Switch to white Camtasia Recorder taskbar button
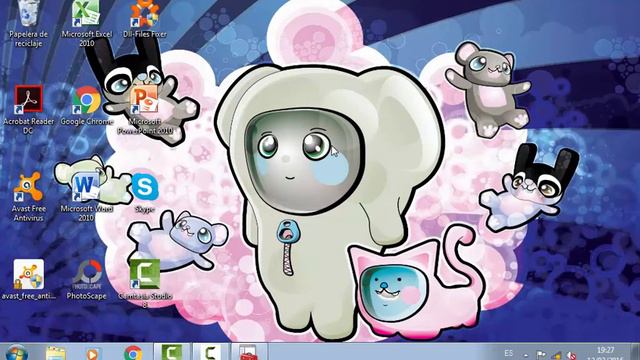Viewport: 640px width, 360px height. coord(210,352)
